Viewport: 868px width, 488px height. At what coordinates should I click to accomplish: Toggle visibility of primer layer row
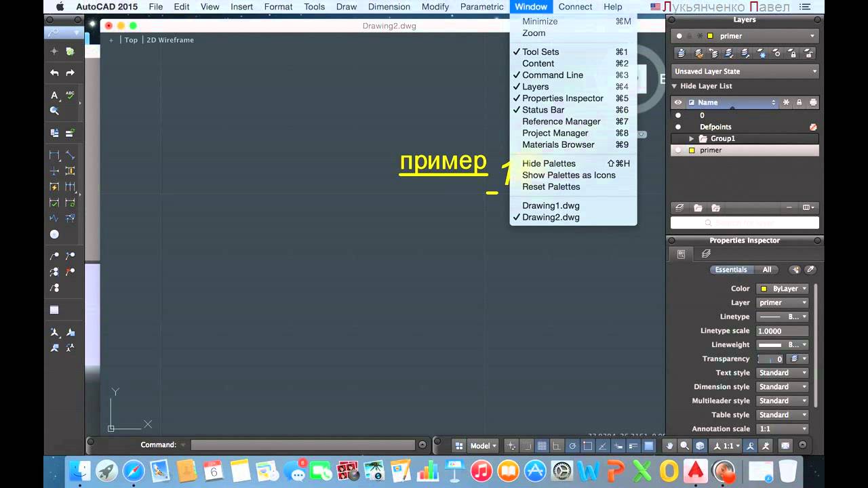tap(678, 150)
